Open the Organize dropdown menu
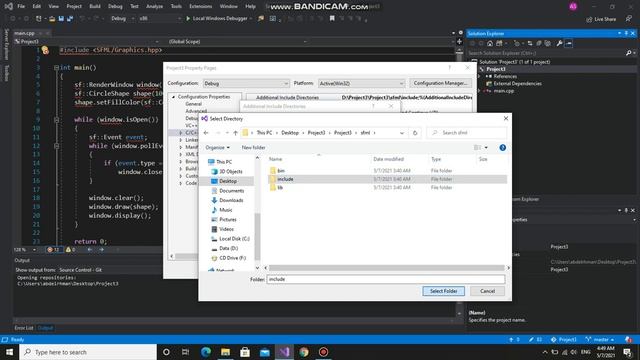 (217, 147)
